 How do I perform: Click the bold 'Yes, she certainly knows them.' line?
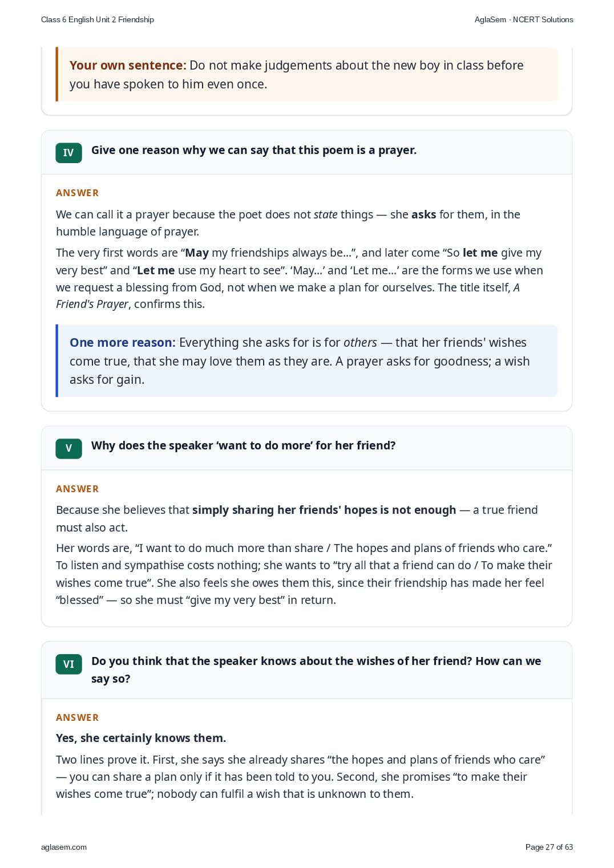click(141, 738)
